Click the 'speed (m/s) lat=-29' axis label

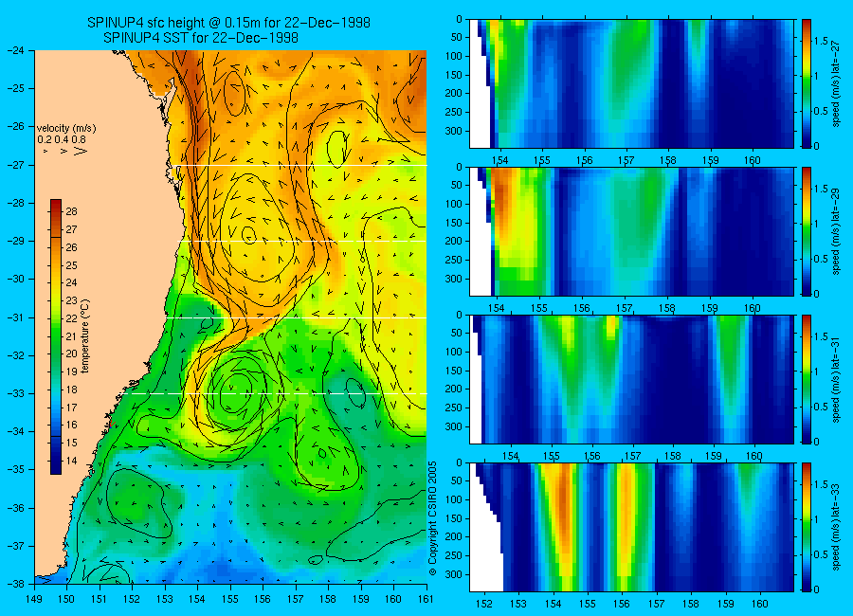(836, 231)
